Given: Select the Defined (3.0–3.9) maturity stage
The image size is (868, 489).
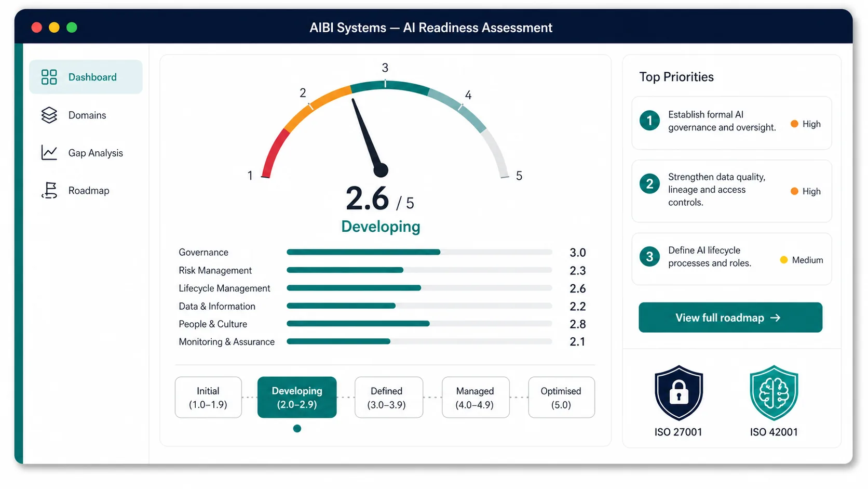Looking at the screenshot, I should (x=389, y=398).
